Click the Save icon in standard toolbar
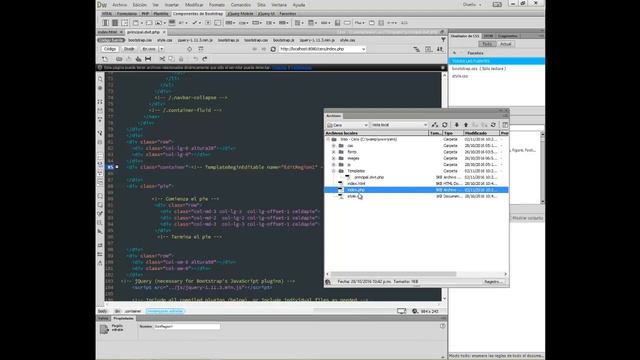Image resolution: width=640 pixels, height=360 pixels. coord(129,59)
